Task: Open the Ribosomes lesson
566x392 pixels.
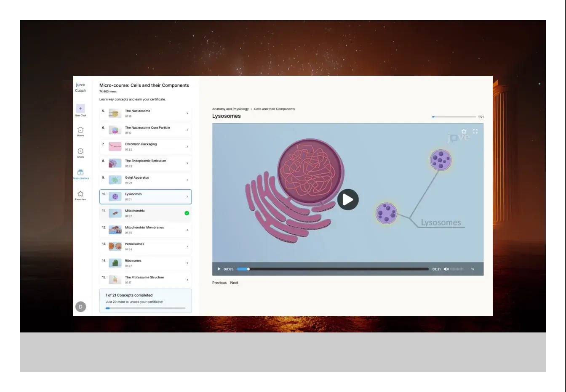Action: [146, 263]
